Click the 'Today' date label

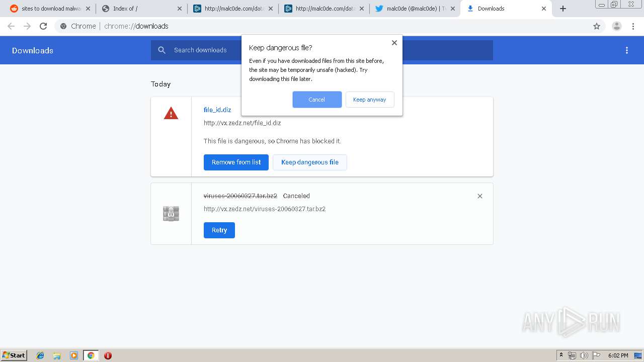click(160, 84)
